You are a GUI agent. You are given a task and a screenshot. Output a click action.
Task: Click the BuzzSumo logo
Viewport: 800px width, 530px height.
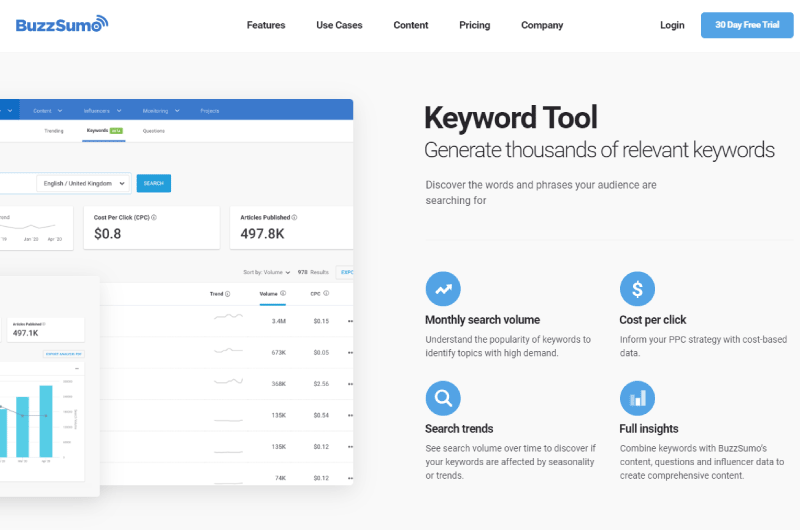tap(62, 24)
